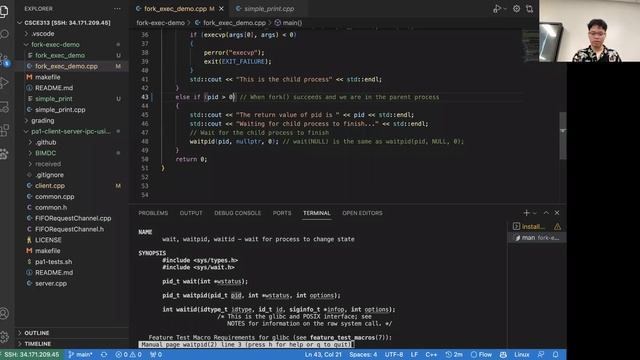Open the Accounts icon in activity bar
Image resolution: width=640 pixels, height=360 pixels.
pos(4,313)
